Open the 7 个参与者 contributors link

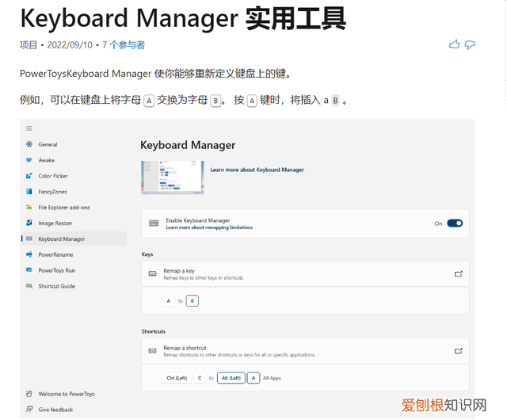point(124,45)
